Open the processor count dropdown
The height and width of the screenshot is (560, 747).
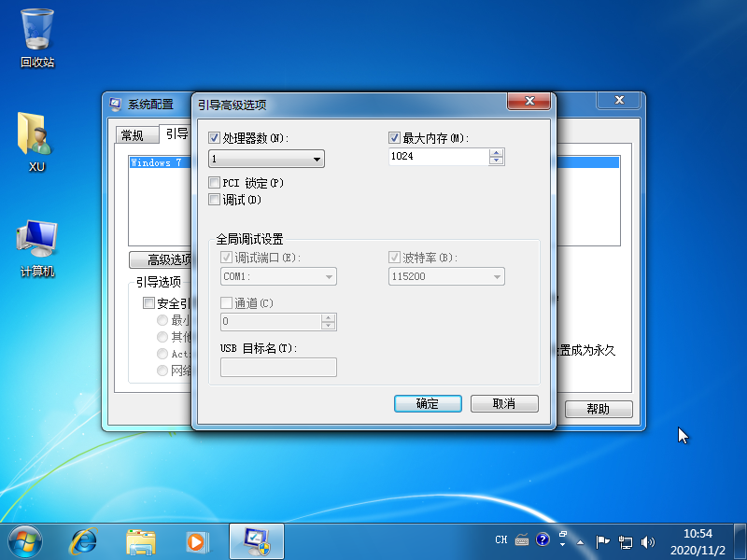coord(317,159)
